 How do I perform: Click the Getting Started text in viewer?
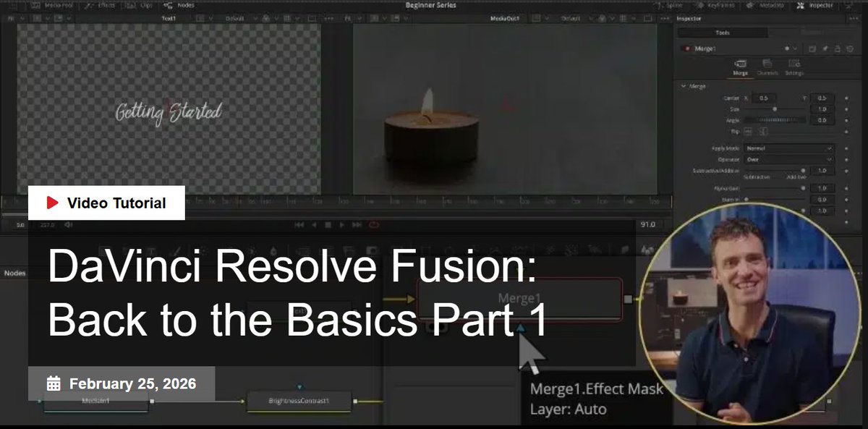[169, 112]
